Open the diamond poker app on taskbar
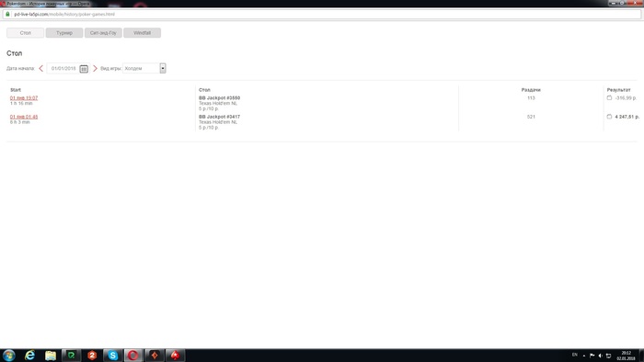644x362 pixels. pyautogui.click(x=155, y=355)
